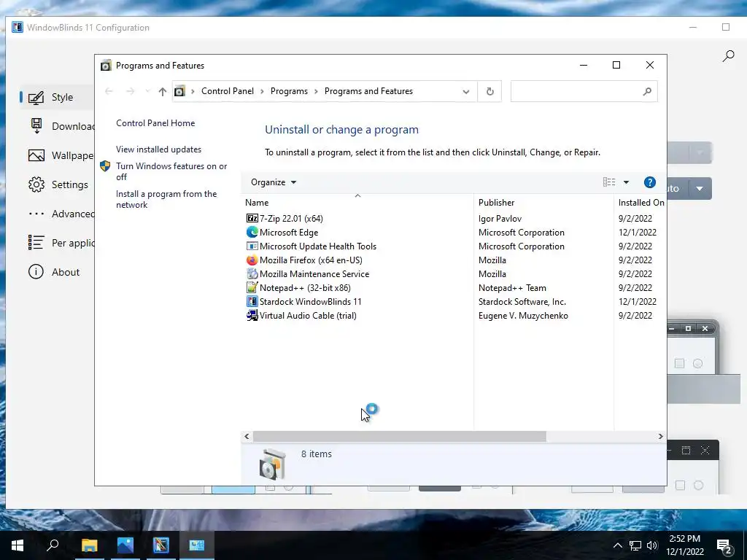Open the Action Center notifications
The height and width of the screenshot is (560, 747).
tap(724, 546)
